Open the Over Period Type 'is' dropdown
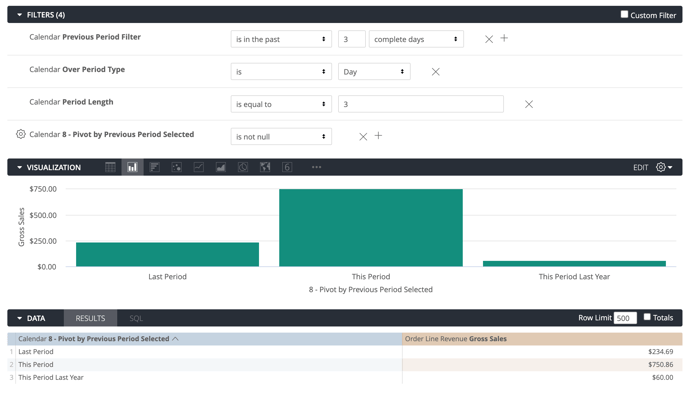This screenshot has height=393, width=688. coord(281,71)
